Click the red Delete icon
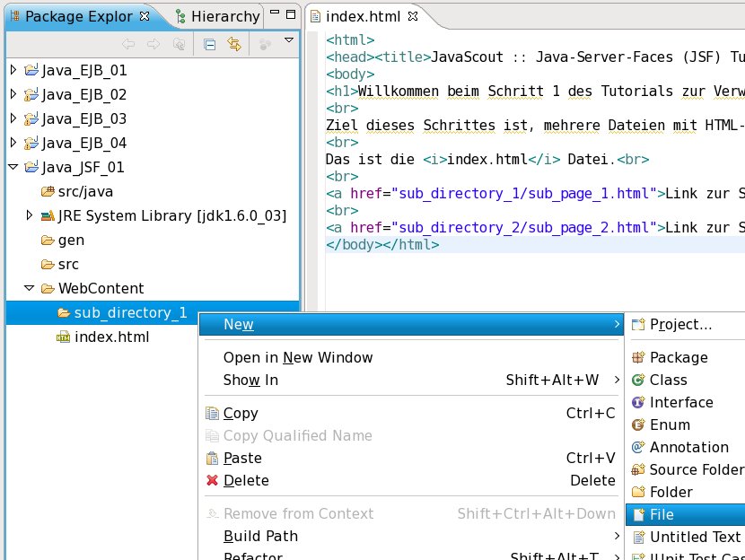 pos(213,481)
